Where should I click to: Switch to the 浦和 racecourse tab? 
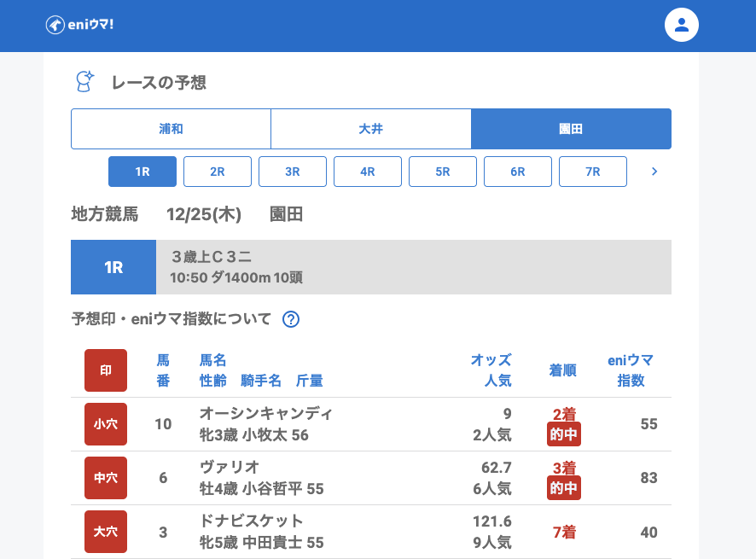point(171,129)
